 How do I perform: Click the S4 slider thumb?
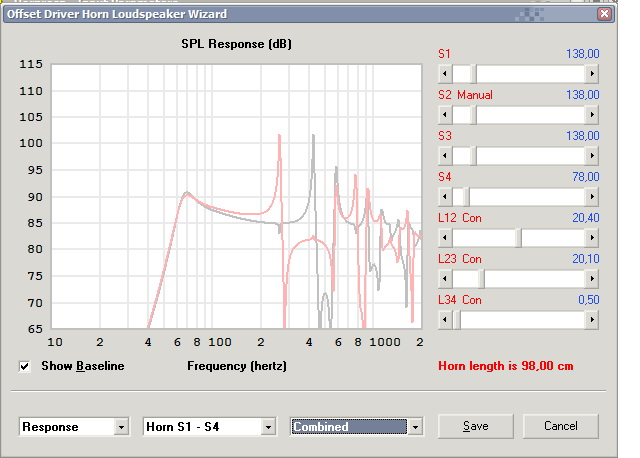click(x=466, y=197)
